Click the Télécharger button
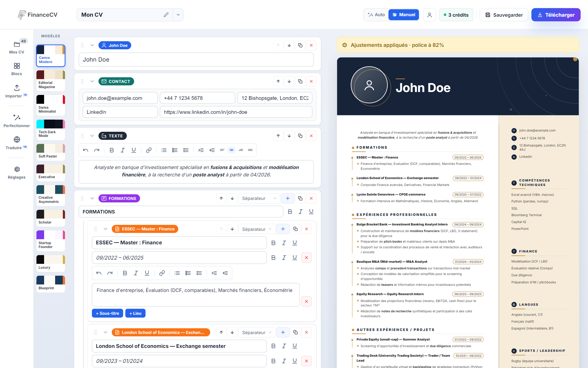588x368 pixels. (556, 15)
